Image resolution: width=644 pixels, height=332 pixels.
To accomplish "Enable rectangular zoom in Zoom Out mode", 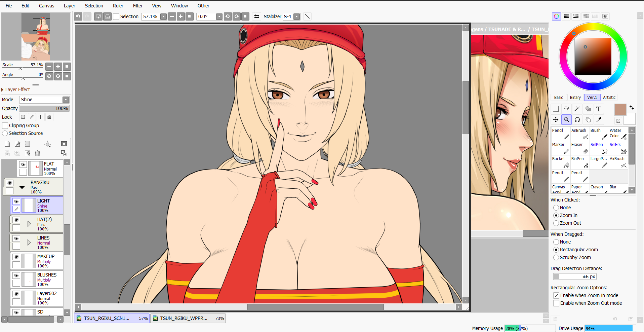I will coord(556,303).
